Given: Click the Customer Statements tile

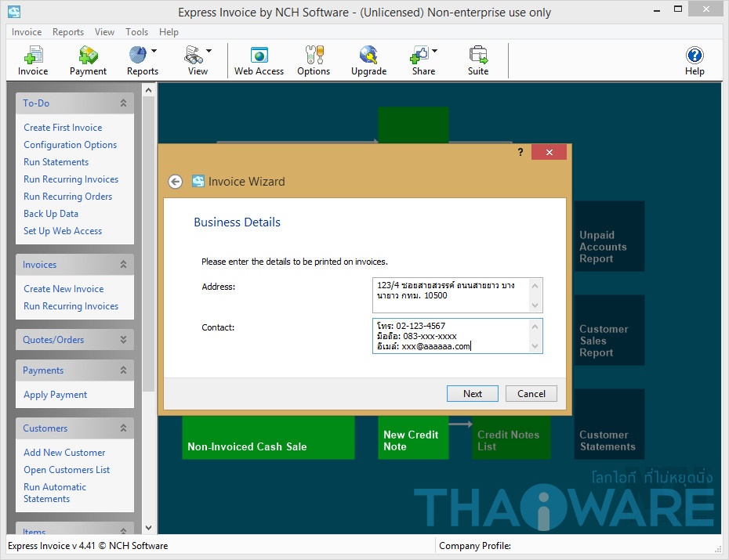Looking at the screenshot, I should [x=609, y=425].
